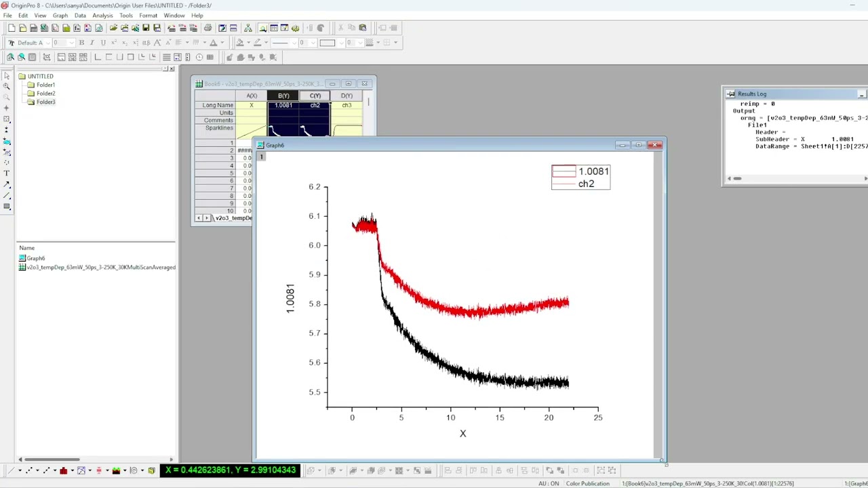Open the Analysis menu
This screenshot has height=488, width=868.
pos(102,16)
